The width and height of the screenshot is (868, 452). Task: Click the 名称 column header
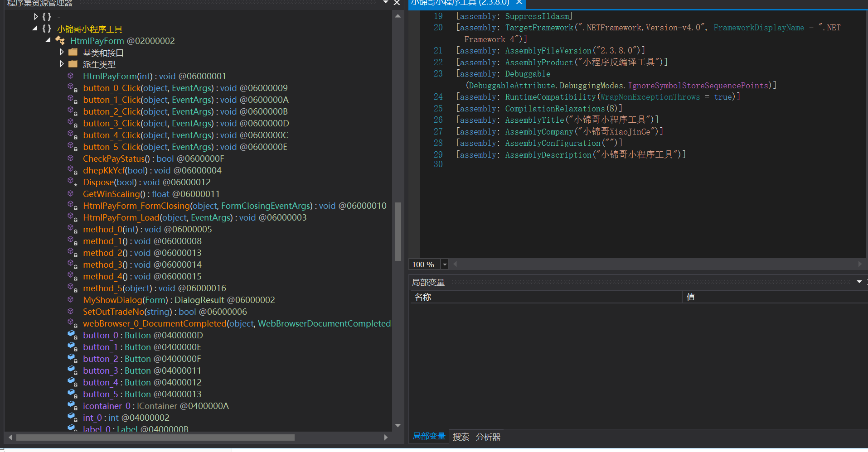click(423, 297)
